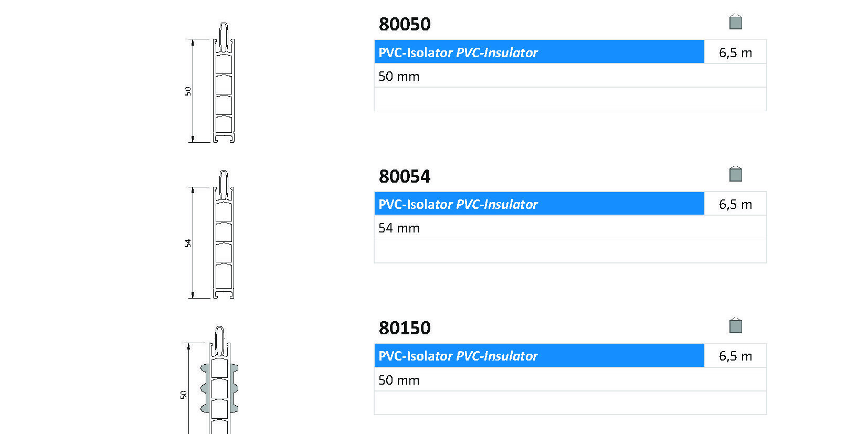Click the 6,5 m length cell for 80054
Image resolution: width=868 pixels, height=434 pixels.
735,204
